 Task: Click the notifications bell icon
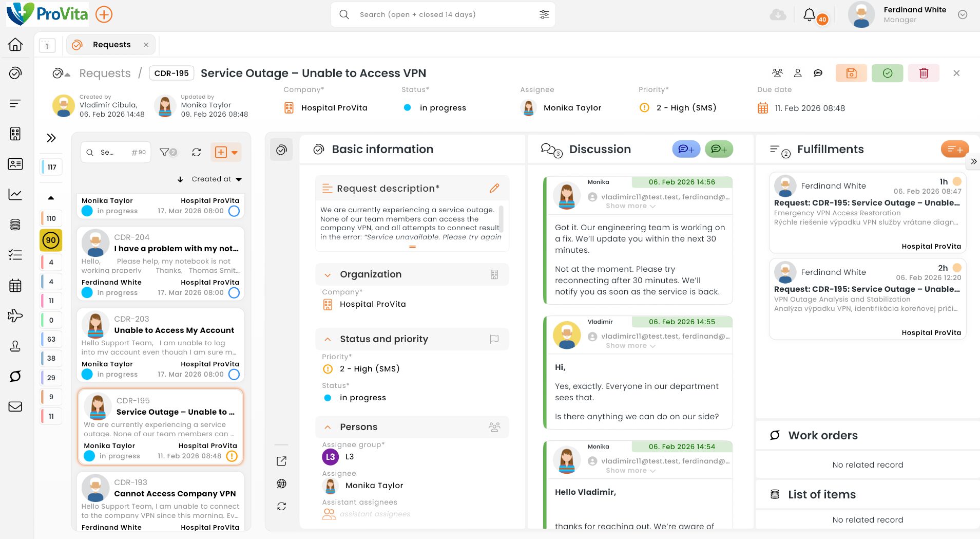(810, 15)
